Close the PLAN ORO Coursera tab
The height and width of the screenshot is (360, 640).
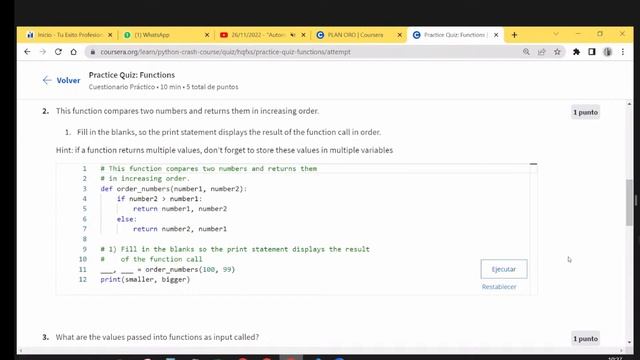pos(400,35)
